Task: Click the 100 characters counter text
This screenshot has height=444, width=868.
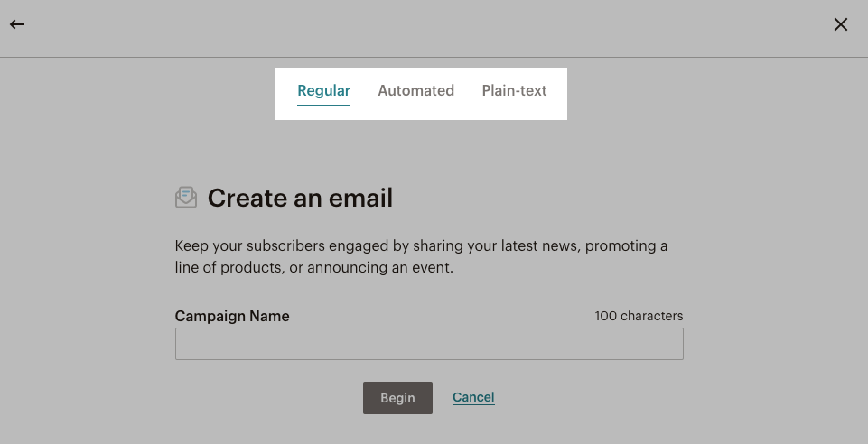Action: (x=639, y=316)
